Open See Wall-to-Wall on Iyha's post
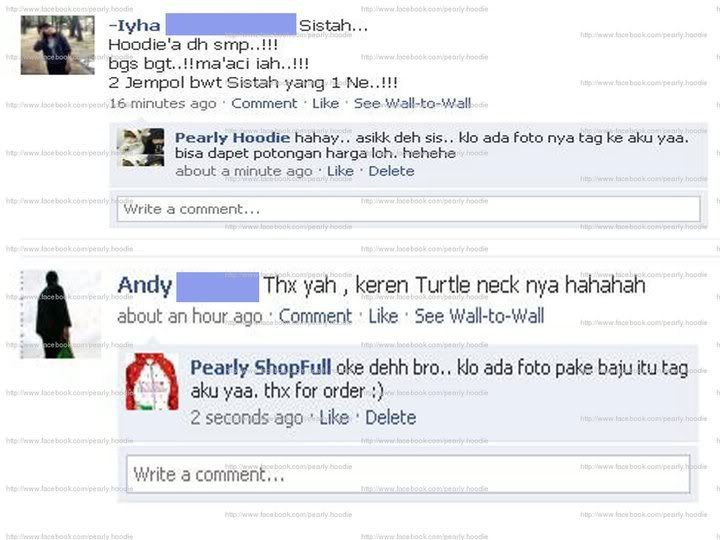Image resolution: width=720 pixels, height=540 pixels. (x=412, y=103)
